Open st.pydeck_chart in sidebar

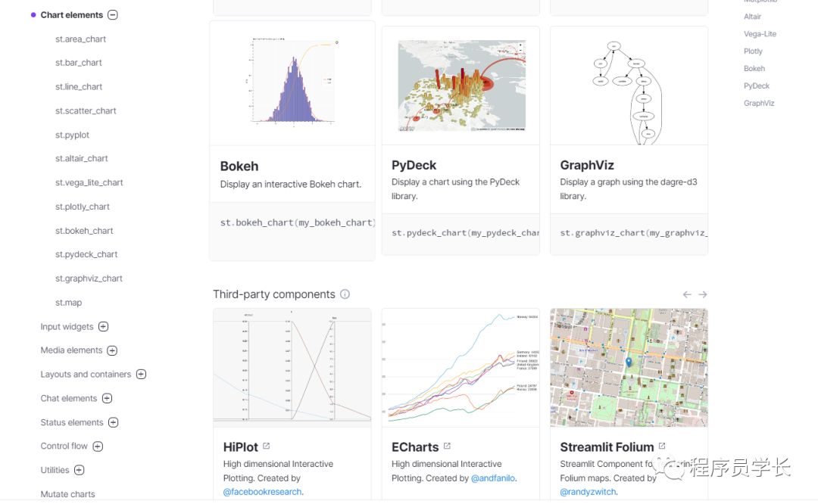pyautogui.click(x=86, y=254)
